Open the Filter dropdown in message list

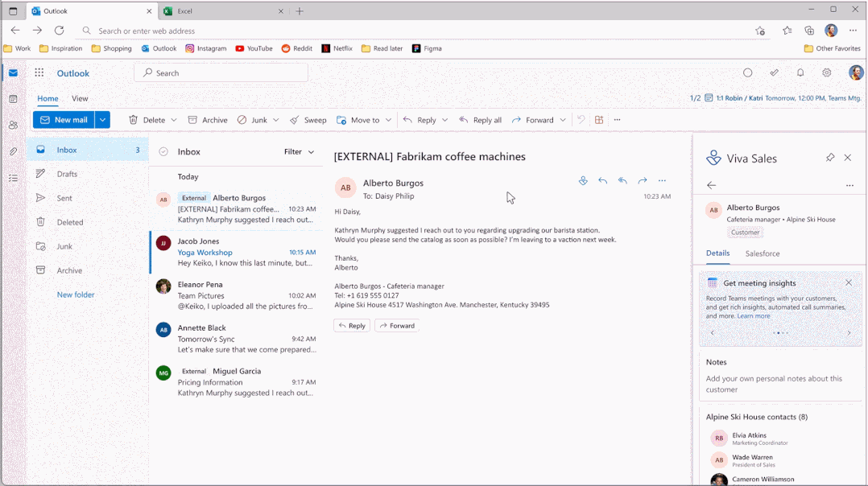[x=299, y=151]
